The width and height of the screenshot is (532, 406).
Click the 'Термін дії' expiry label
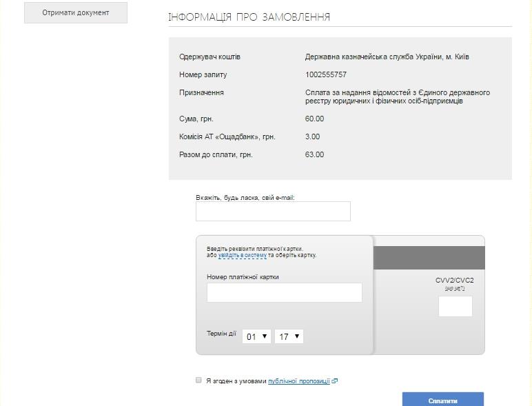click(x=221, y=334)
